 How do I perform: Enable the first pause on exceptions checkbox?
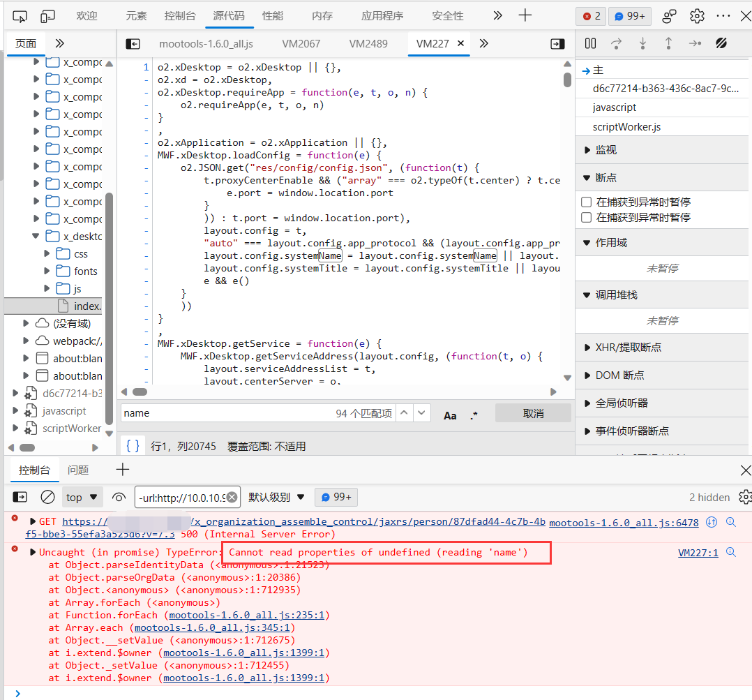point(587,202)
